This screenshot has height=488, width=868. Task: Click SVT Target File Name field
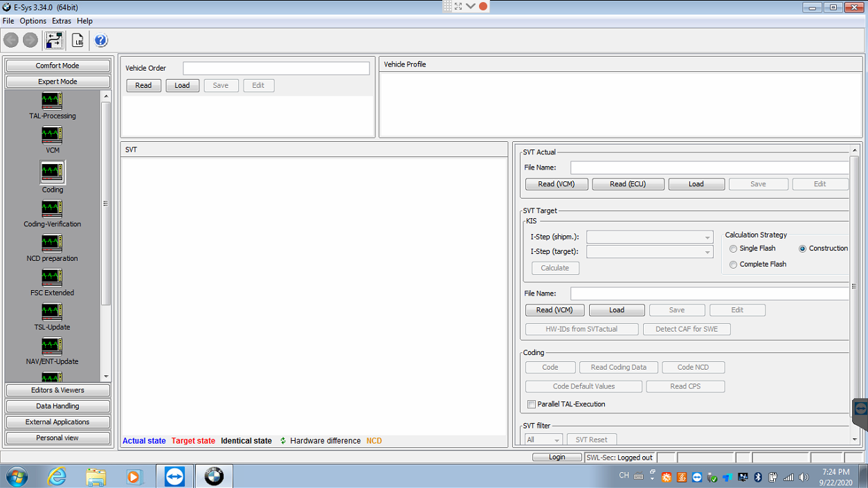[709, 293]
